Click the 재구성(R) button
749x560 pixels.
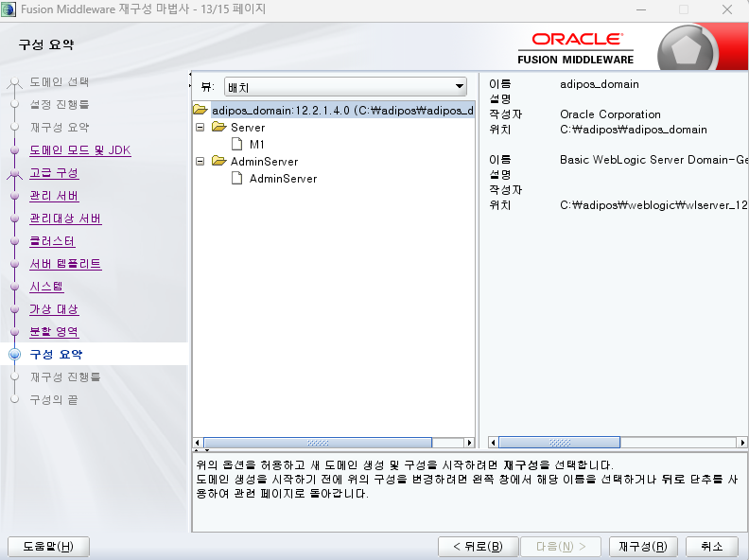click(643, 546)
